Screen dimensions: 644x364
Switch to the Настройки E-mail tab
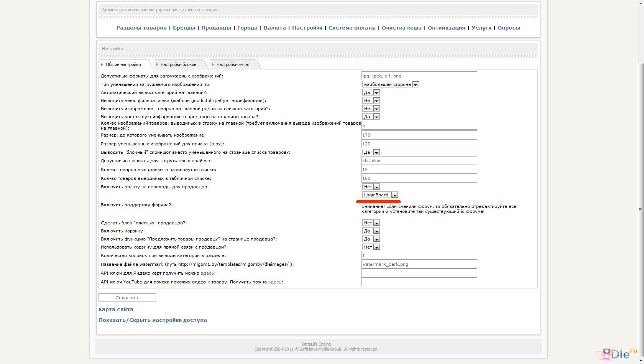click(233, 64)
